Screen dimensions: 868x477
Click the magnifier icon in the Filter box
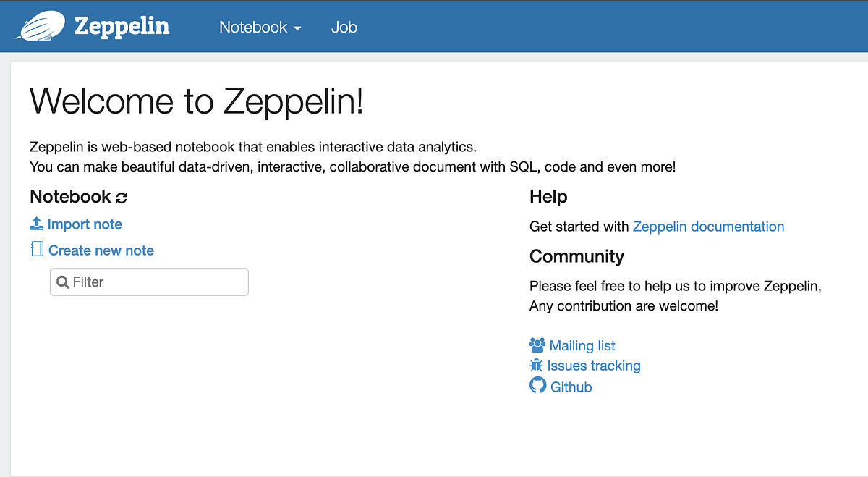(x=63, y=282)
